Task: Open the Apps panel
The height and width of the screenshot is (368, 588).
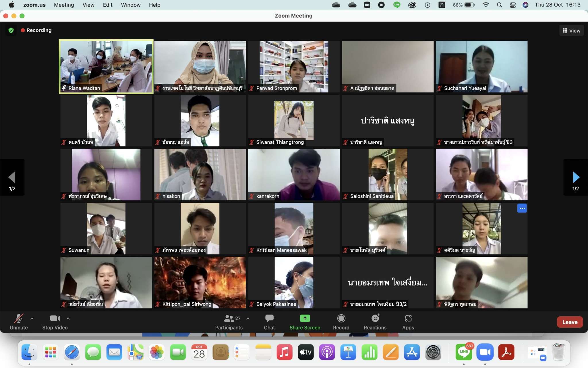Action: click(x=408, y=322)
